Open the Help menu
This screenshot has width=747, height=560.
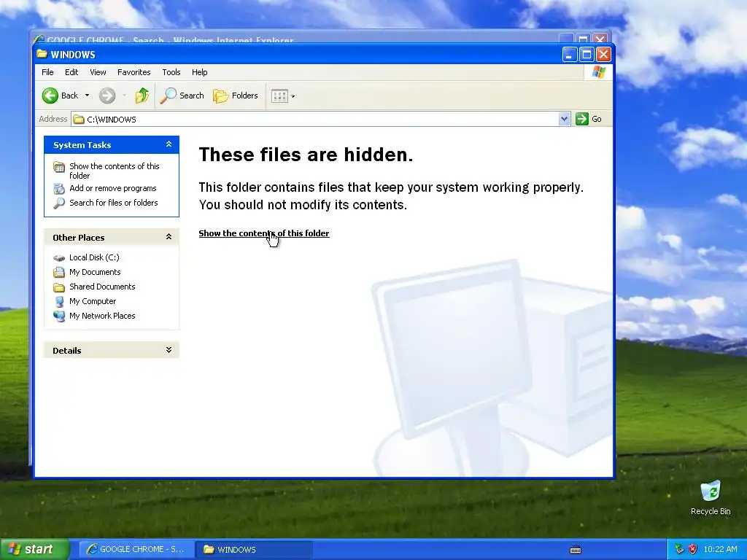200,72
